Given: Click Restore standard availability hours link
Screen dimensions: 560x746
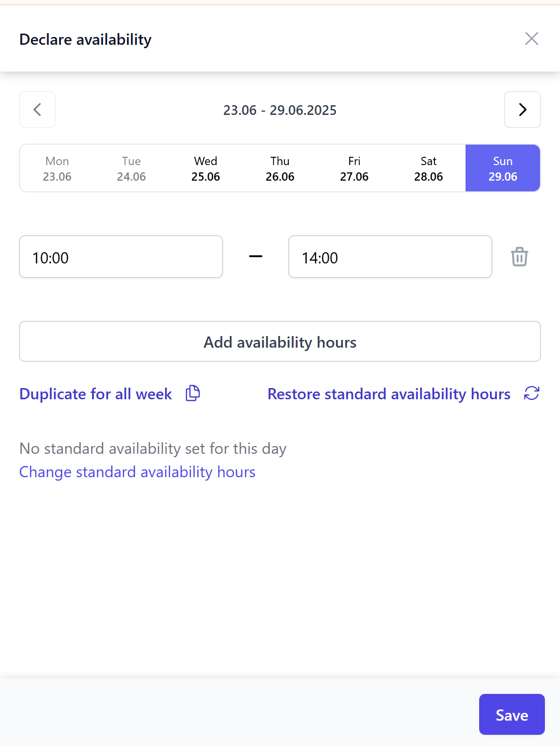Looking at the screenshot, I should point(389,394).
